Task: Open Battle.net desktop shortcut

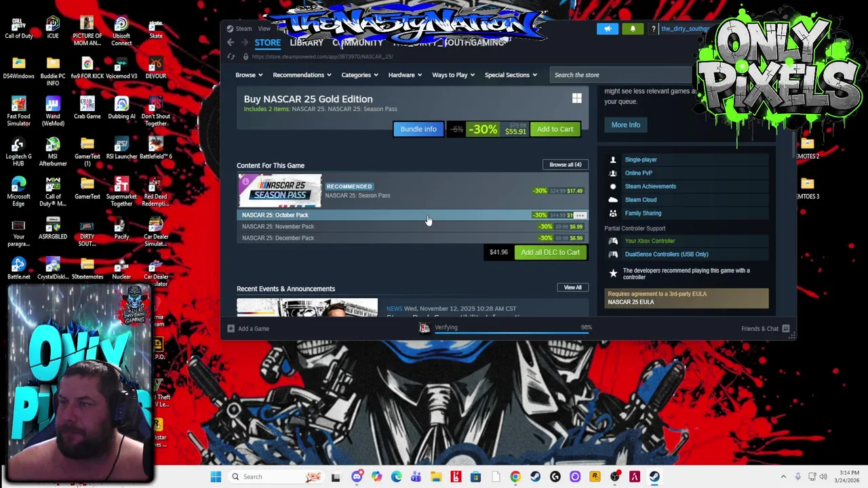Action: (18, 268)
